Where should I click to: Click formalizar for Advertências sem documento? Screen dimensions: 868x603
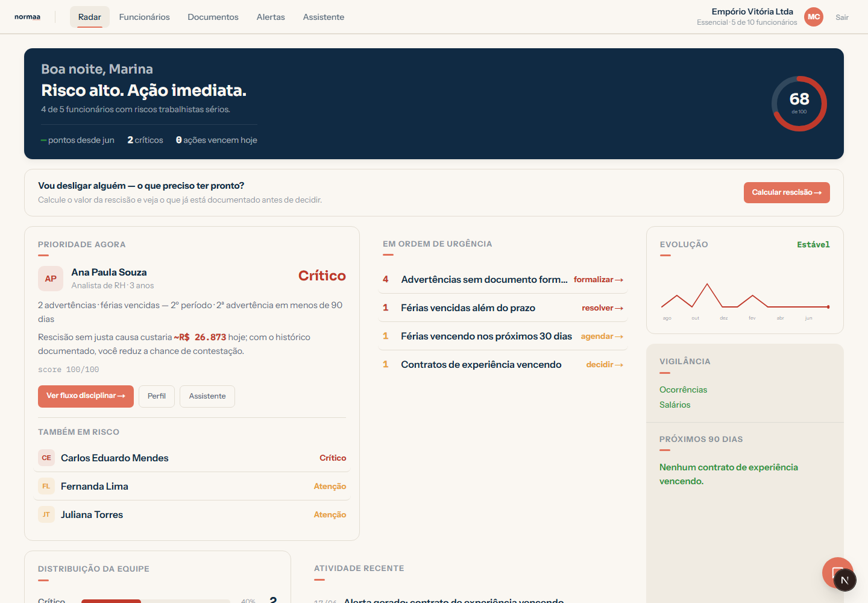click(599, 280)
